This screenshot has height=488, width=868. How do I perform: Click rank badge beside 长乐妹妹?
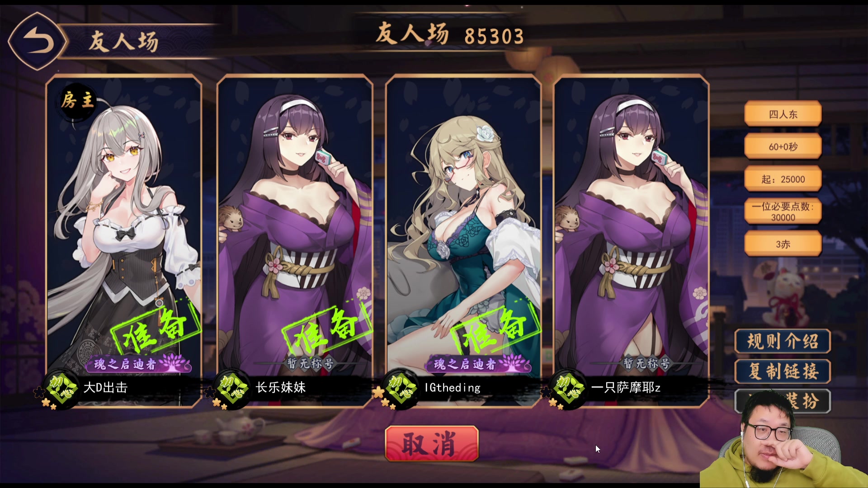pos(232,388)
